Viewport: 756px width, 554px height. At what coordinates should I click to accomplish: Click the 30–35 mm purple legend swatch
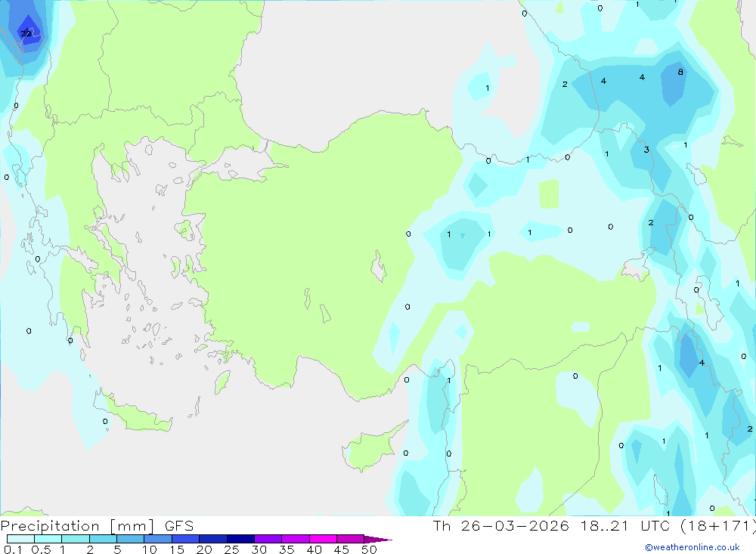coord(268,539)
